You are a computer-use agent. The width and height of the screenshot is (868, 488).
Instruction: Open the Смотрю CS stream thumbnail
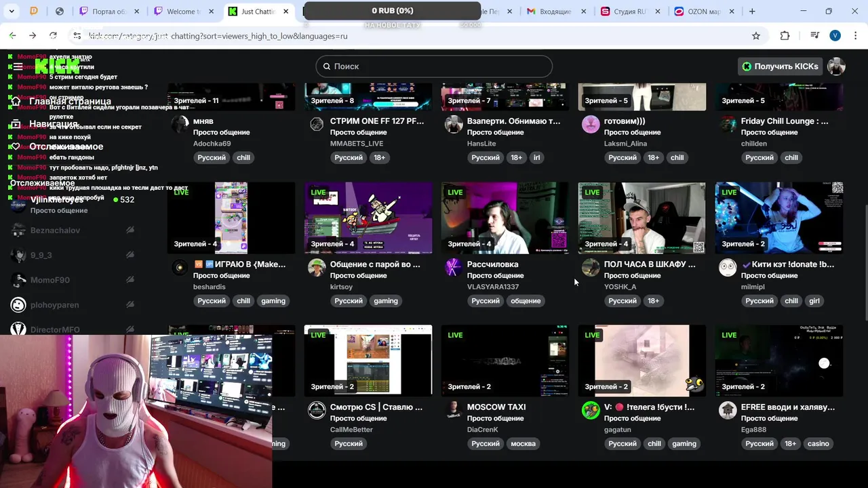click(x=368, y=361)
